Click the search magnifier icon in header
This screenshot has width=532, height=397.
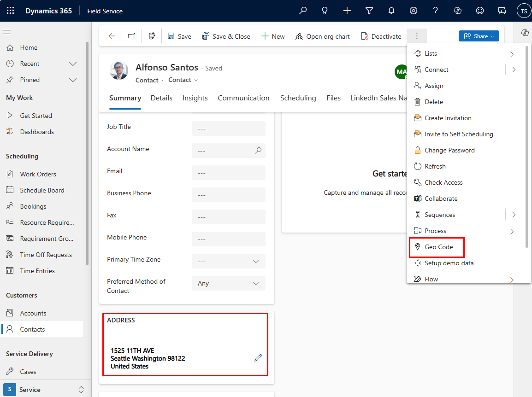tap(303, 11)
